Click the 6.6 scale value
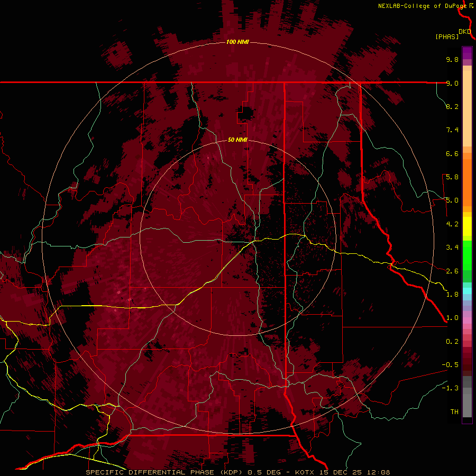 (452, 153)
